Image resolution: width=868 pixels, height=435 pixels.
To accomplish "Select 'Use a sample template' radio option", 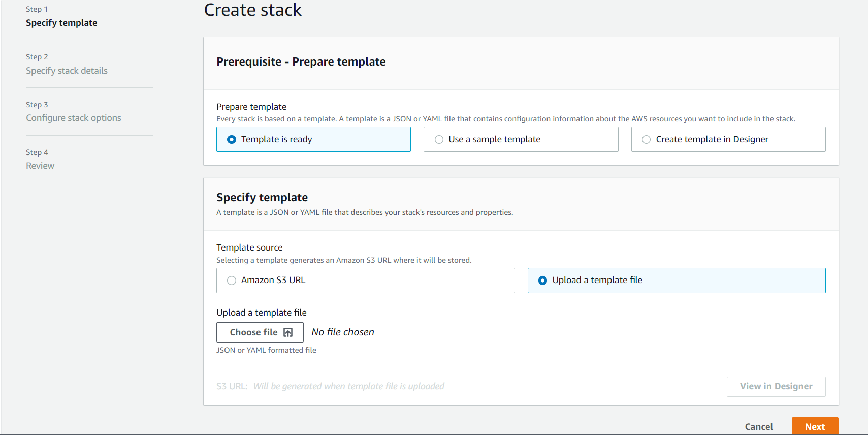I will (521, 139).
